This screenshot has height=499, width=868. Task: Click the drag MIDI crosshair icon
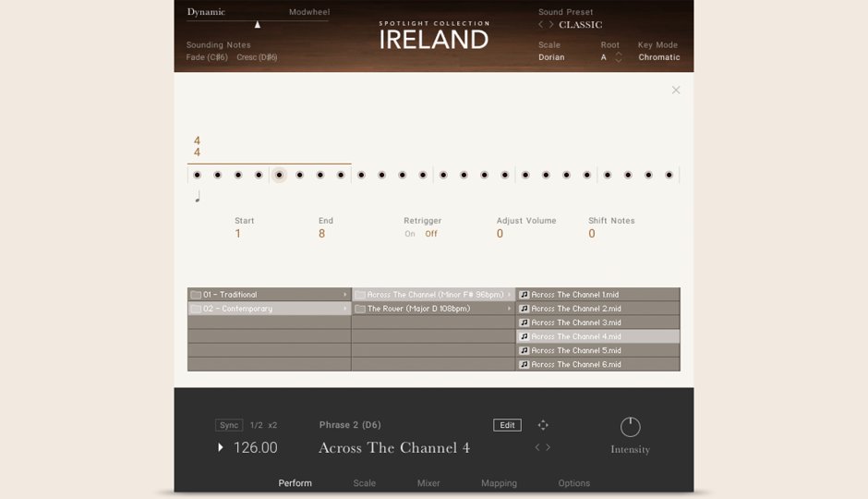[543, 425]
